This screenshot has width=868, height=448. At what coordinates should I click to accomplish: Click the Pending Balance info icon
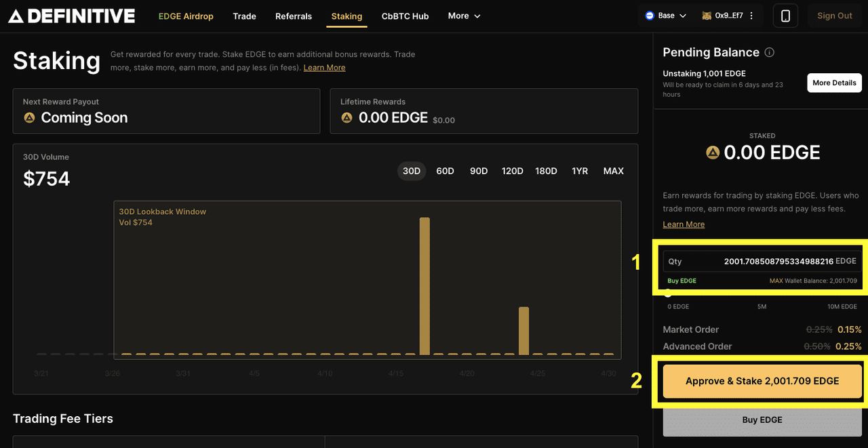click(769, 53)
